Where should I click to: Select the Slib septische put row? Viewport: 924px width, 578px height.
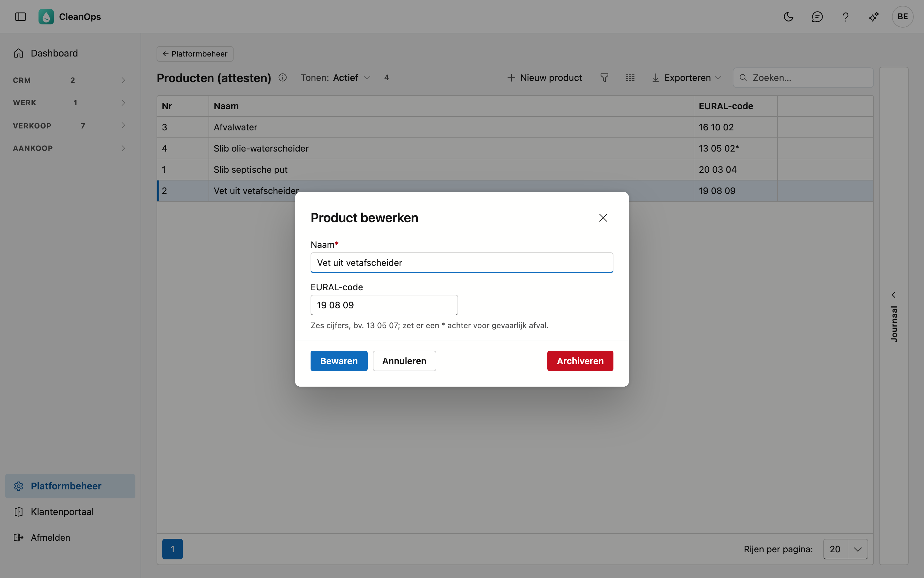pyautogui.click(x=515, y=169)
